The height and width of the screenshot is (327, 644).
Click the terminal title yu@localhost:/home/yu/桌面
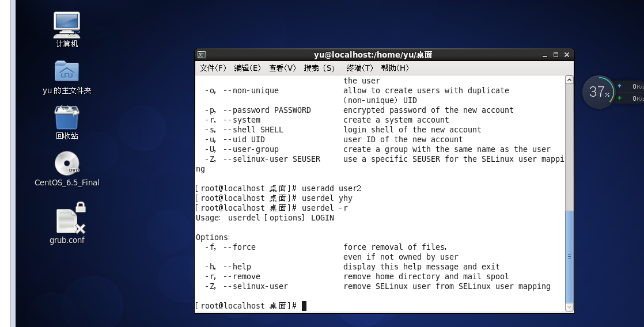[x=373, y=55]
